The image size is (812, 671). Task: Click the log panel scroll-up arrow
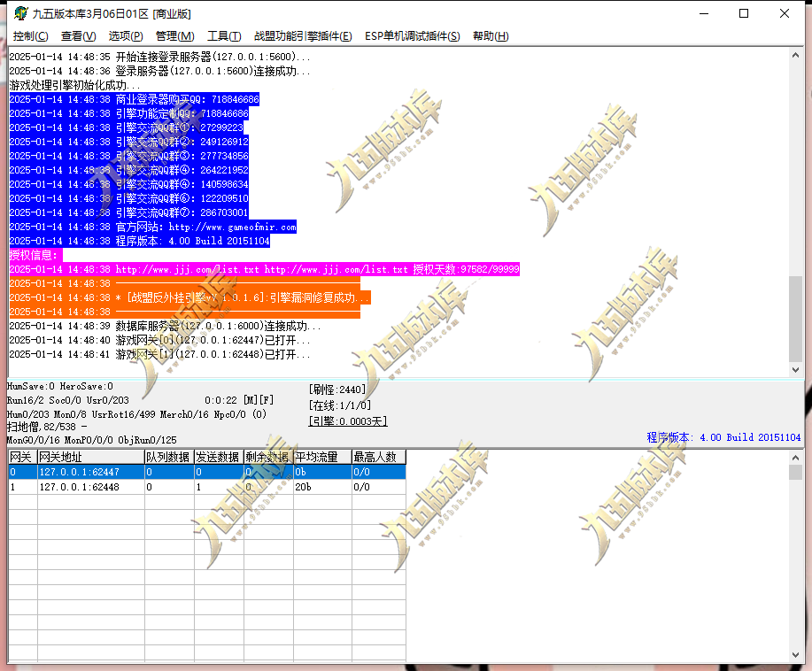795,55
